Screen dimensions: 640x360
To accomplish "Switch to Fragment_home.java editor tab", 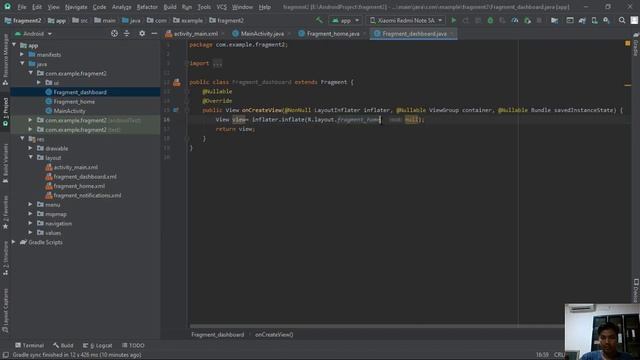I will [332, 33].
